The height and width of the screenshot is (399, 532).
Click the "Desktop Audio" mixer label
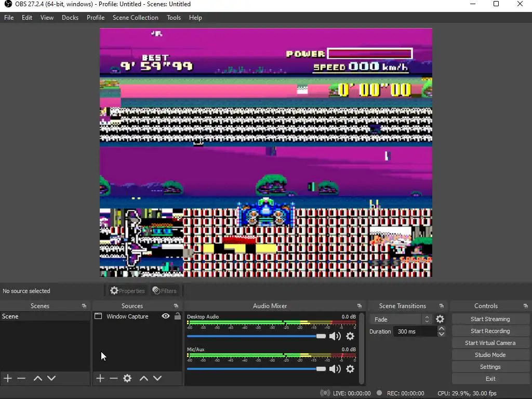point(203,316)
